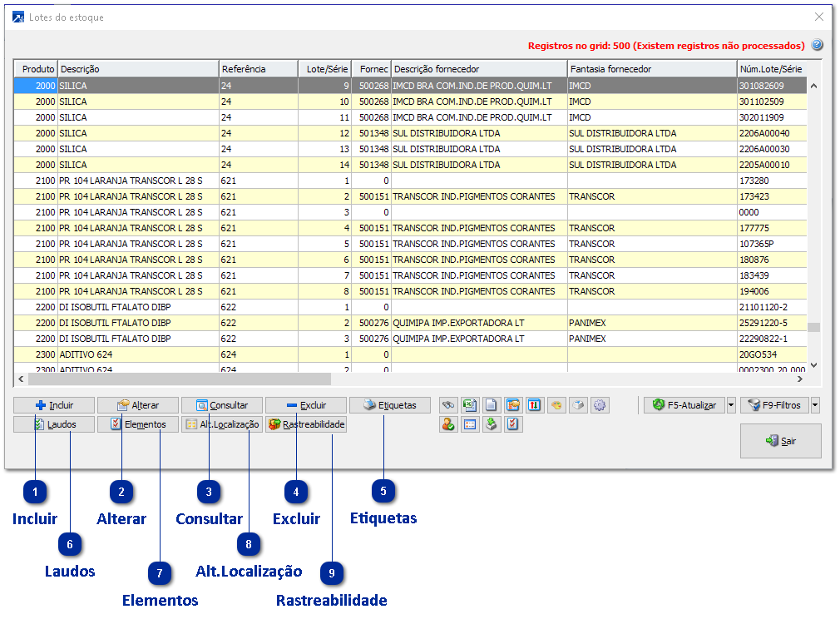This screenshot has width=840, height=624.
Task: Sort grid by Descrição column header
Action: pos(137,69)
